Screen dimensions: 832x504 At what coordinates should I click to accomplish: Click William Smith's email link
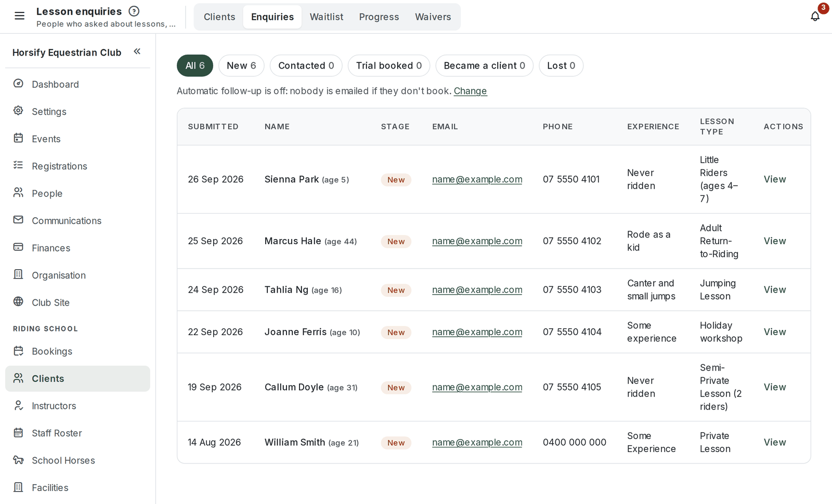tap(477, 442)
